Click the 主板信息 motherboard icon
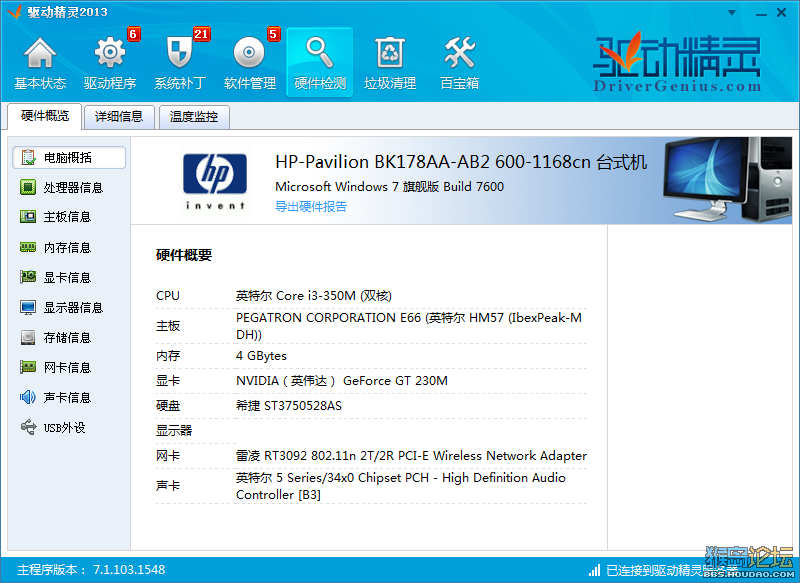The height and width of the screenshot is (583, 800). point(28,217)
